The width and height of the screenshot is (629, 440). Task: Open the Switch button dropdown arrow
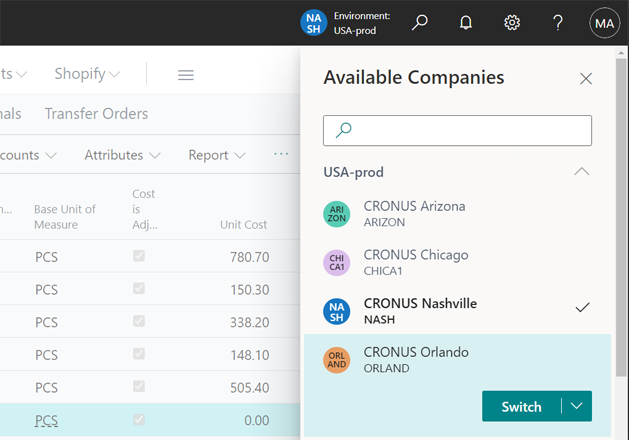pos(577,406)
